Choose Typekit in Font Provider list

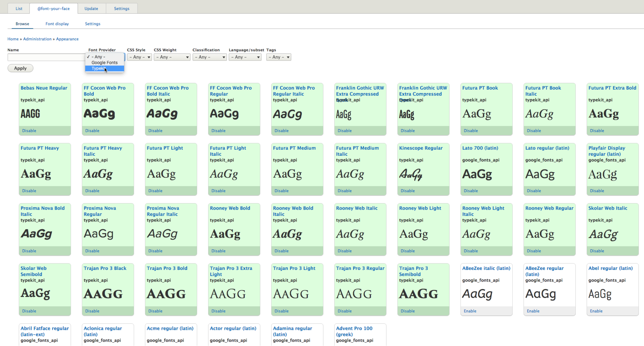[104, 68]
